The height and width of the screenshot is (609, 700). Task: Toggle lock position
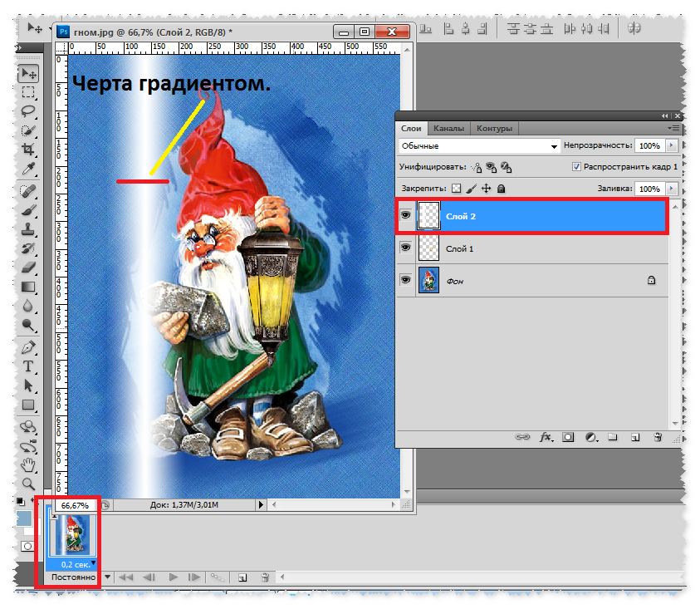pos(486,189)
